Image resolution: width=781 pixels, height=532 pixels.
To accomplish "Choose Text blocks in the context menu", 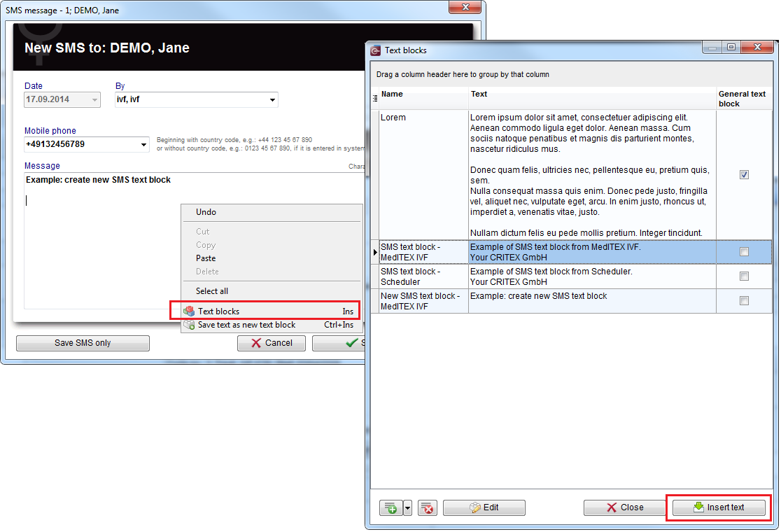I will pyautogui.click(x=272, y=311).
